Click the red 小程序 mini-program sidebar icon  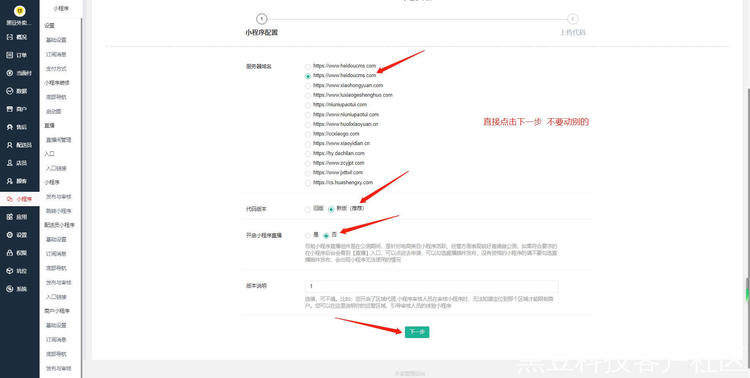tap(10, 199)
